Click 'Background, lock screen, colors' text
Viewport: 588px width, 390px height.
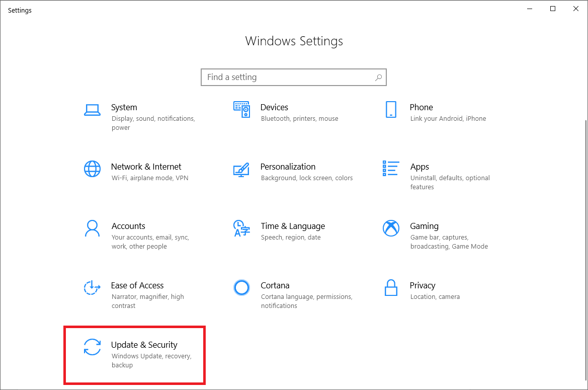(307, 178)
